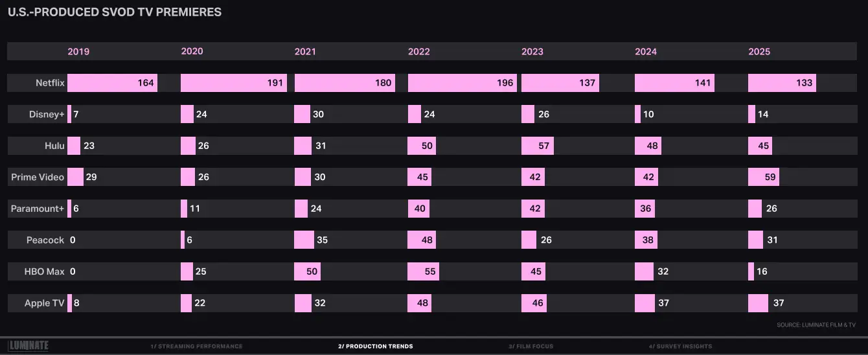
Task: Click Prime Video's 2025 bar showing 59
Action: point(763,177)
